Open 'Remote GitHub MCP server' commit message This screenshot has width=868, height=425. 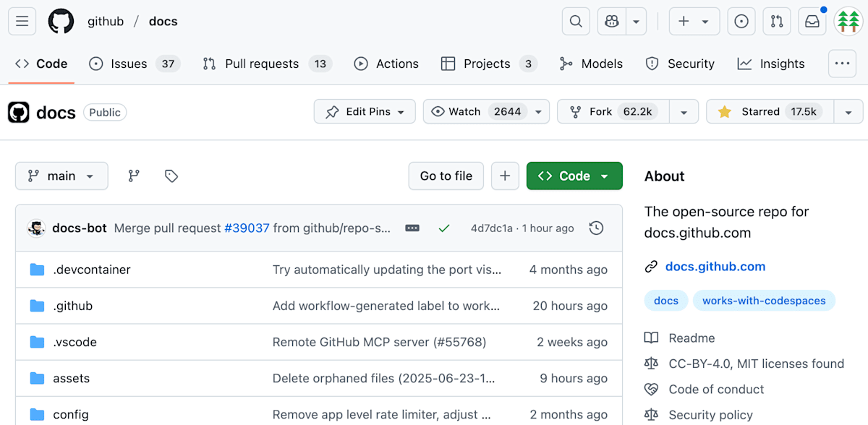pos(380,342)
